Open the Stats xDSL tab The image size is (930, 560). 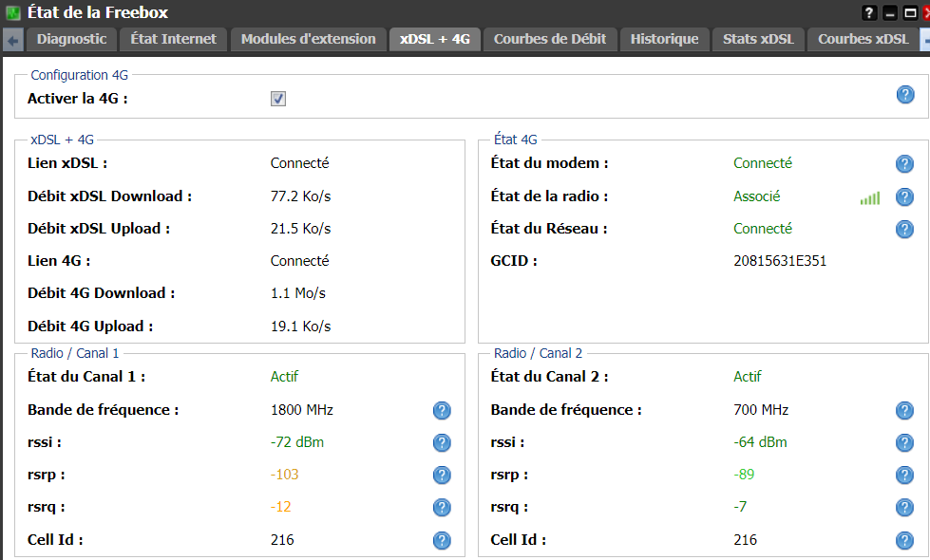pyautogui.click(x=757, y=39)
